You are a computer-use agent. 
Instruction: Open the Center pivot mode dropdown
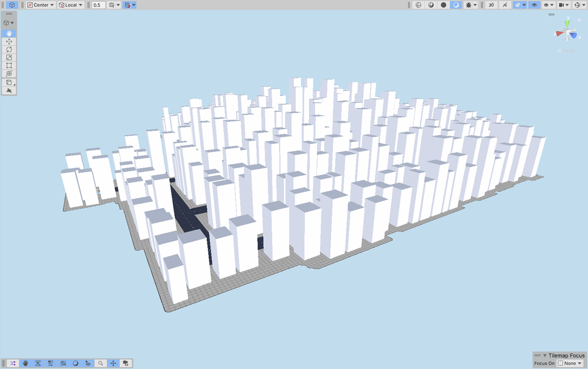click(x=40, y=5)
